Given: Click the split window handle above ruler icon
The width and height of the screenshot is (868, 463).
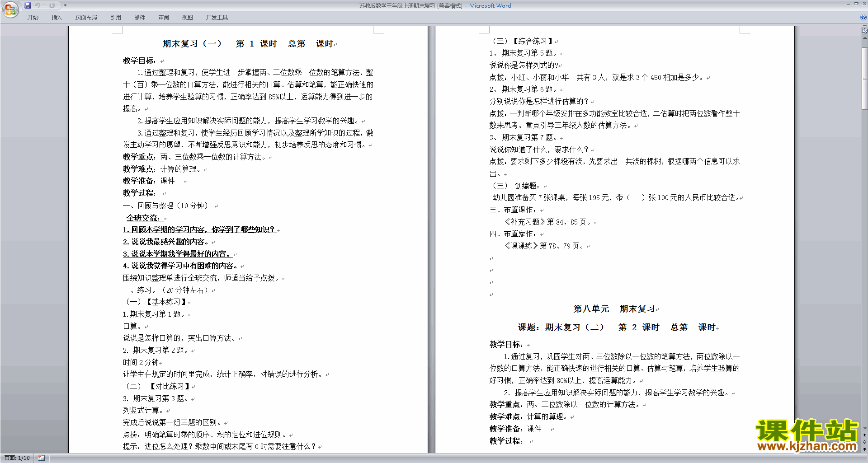Looking at the screenshot, I should click(864, 26).
